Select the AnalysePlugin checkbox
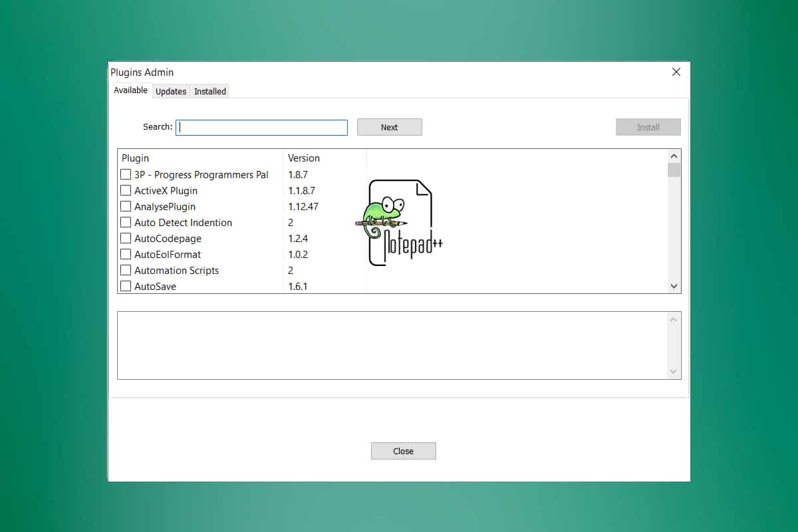Viewport: 798px width, 532px height. pyautogui.click(x=126, y=206)
